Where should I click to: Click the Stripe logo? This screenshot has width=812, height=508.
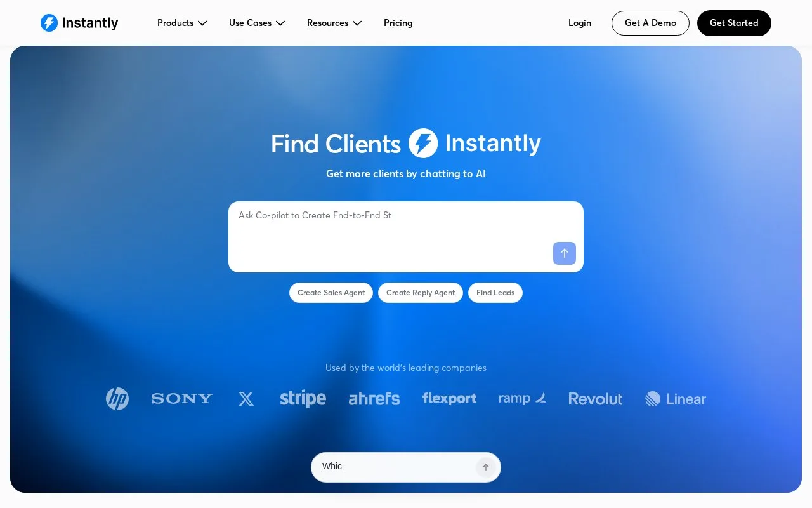click(303, 399)
